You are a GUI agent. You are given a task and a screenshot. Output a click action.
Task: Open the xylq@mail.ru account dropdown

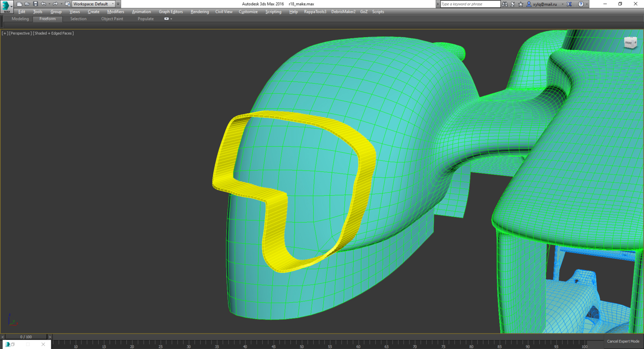pyautogui.click(x=562, y=4)
